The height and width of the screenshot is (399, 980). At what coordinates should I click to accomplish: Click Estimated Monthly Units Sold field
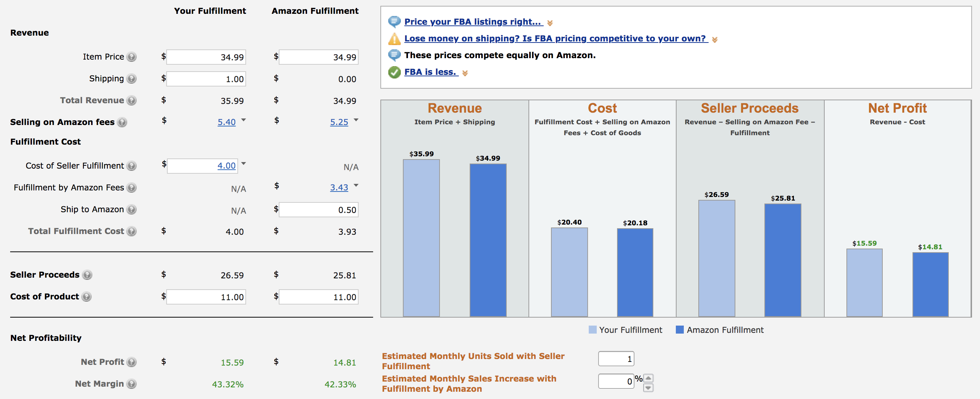click(x=616, y=359)
